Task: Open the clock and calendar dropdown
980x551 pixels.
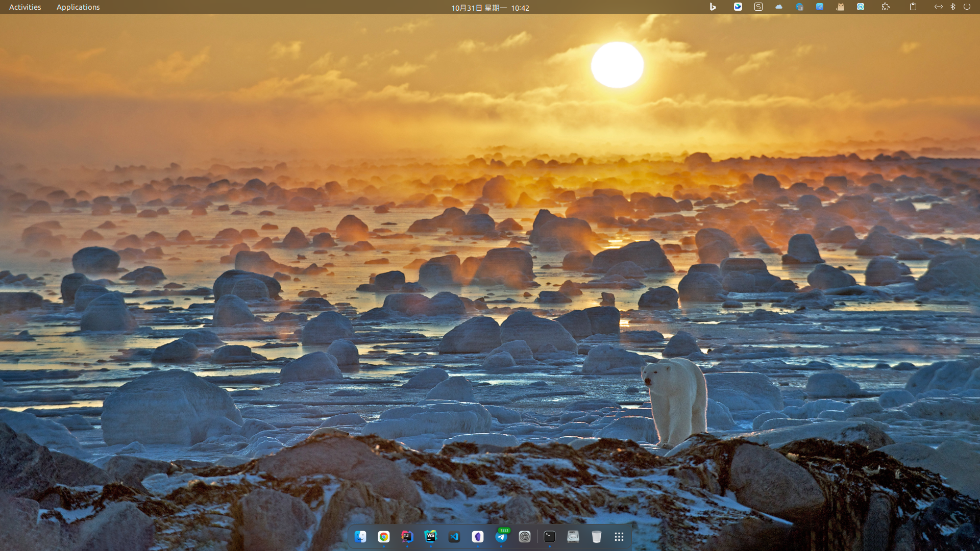Action: tap(490, 8)
